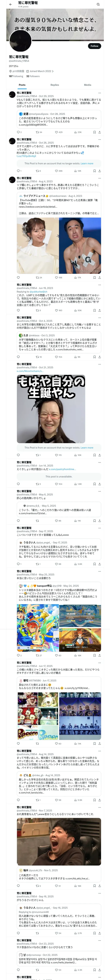110x980 pixels.
Task: Open the quoted livedoornews post image
Action: tap(59, 245)
